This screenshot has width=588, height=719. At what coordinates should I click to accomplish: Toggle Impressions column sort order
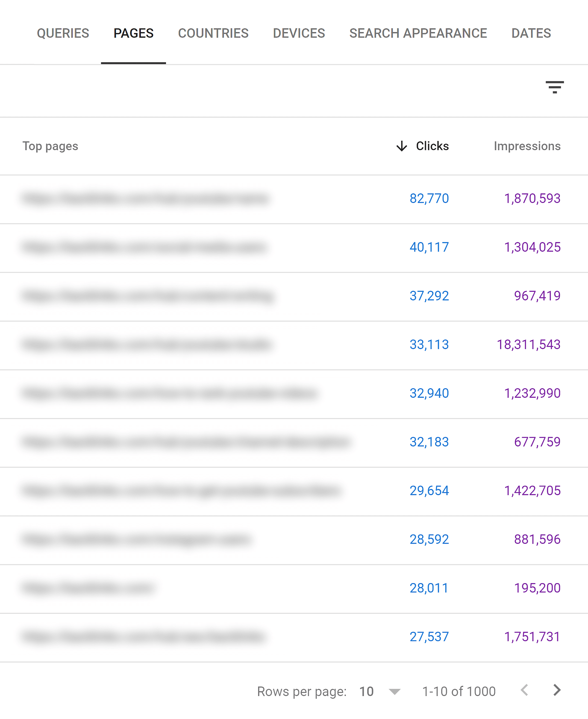527,145
